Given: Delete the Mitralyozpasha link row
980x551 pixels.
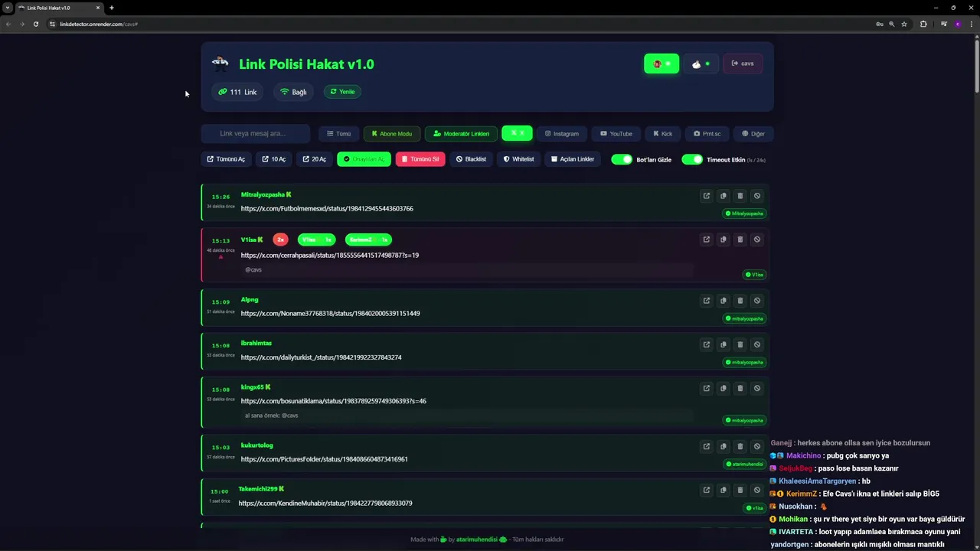Looking at the screenshot, I should [740, 196].
